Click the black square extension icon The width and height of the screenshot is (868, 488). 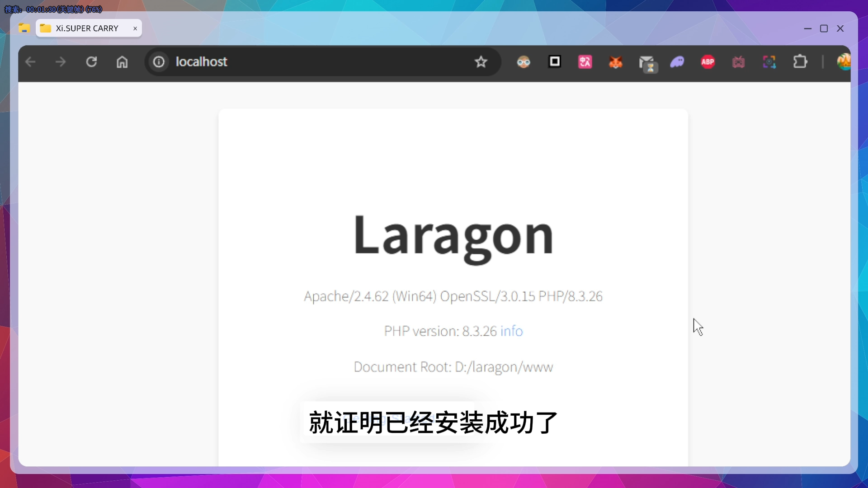coord(554,61)
